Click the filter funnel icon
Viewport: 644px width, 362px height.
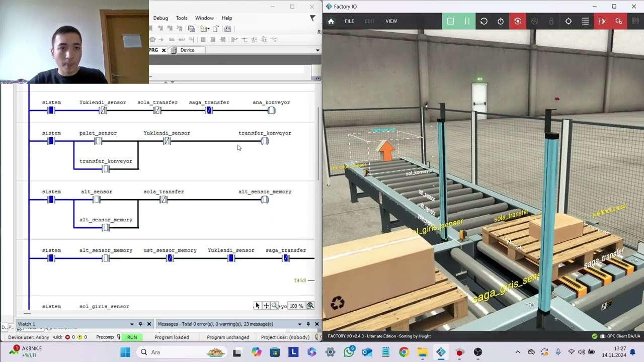click(312, 18)
